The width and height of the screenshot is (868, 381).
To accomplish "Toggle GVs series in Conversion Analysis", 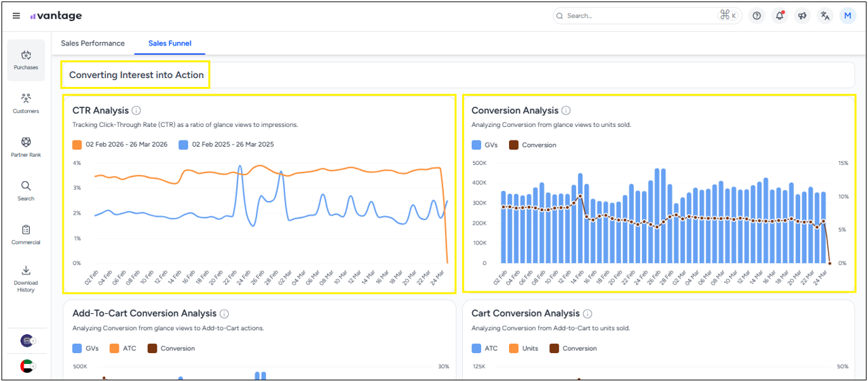I will coord(485,145).
